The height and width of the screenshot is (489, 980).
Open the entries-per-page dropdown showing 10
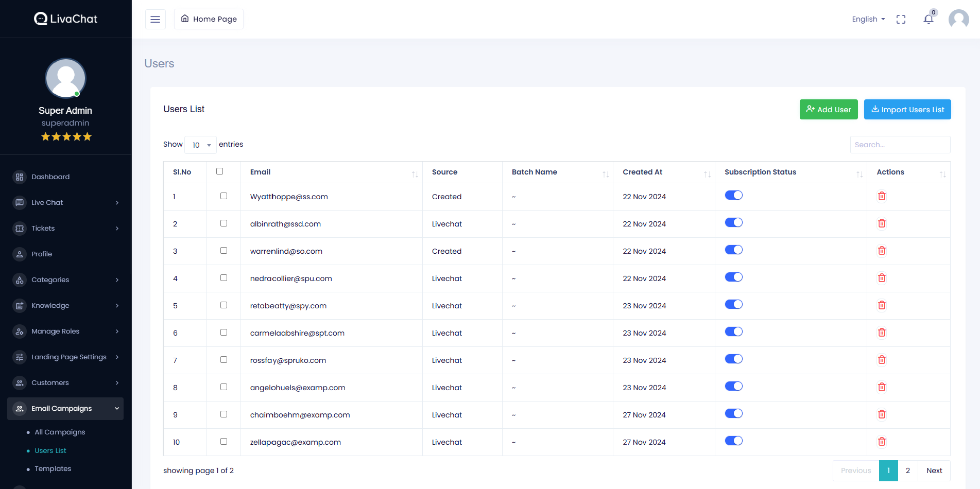click(201, 145)
